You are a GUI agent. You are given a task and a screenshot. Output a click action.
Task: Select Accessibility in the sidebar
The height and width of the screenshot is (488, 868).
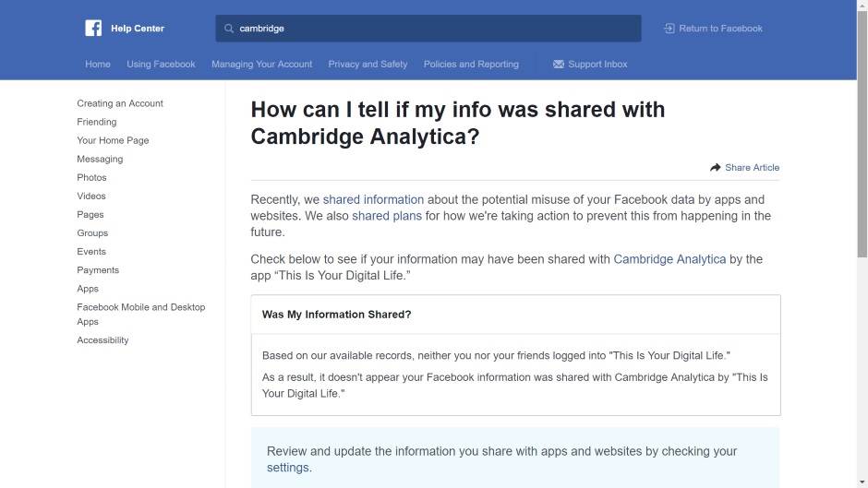[x=102, y=340]
